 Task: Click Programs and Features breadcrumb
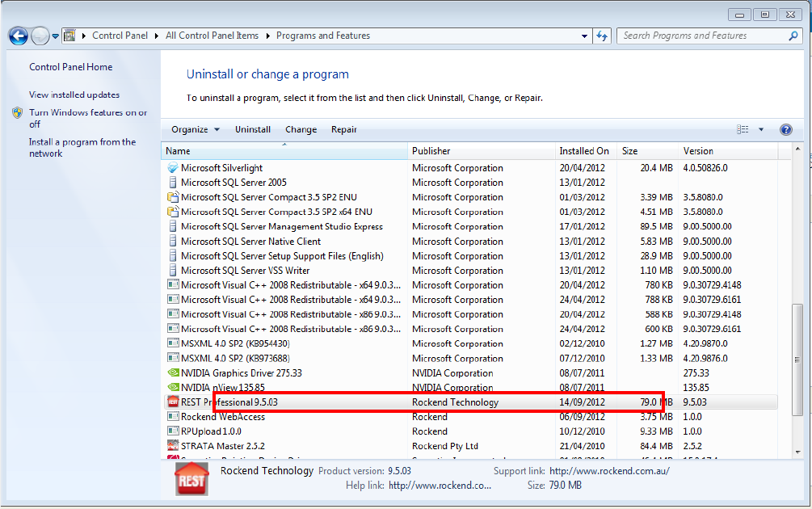(x=323, y=36)
